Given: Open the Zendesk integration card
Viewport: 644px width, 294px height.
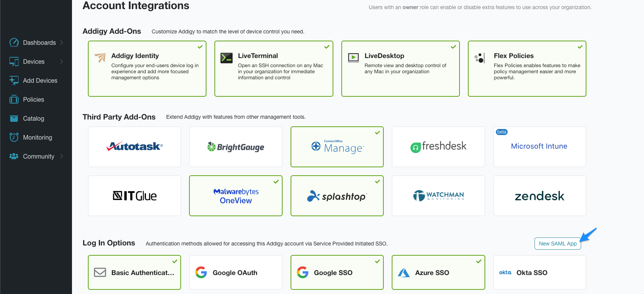Looking at the screenshot, I should click(539, 196).
